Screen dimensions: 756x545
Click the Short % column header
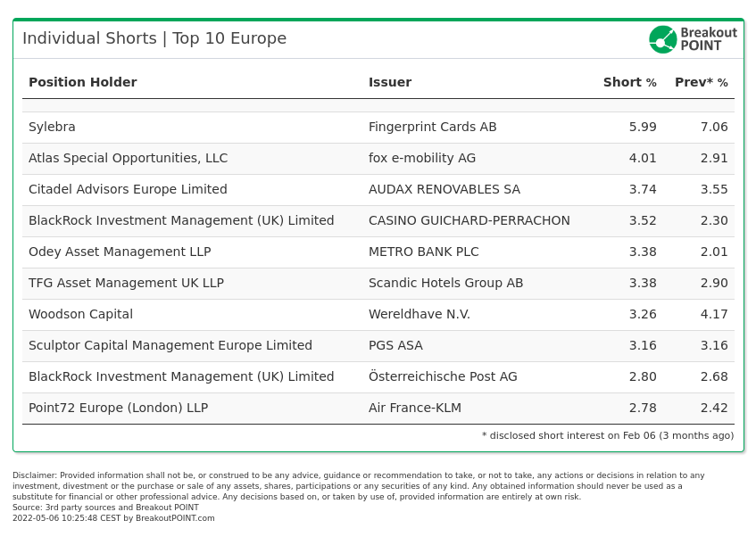[x=629, y=82]
